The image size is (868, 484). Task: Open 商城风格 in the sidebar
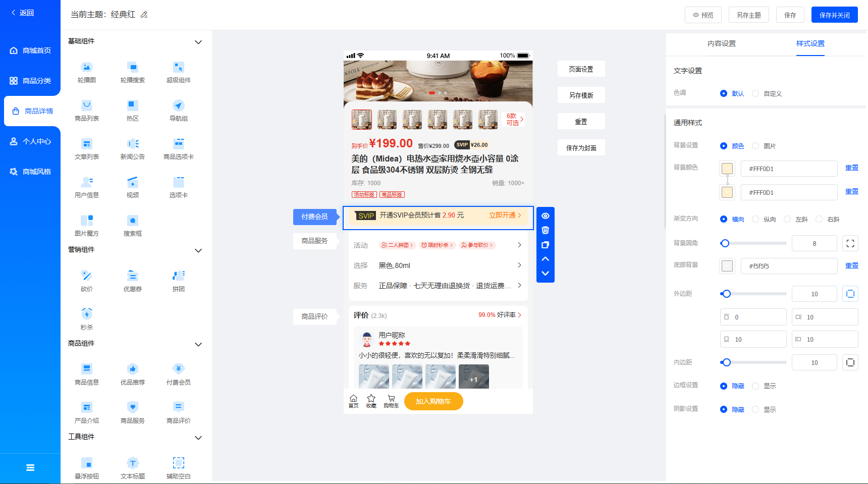(x=30, y=172)
